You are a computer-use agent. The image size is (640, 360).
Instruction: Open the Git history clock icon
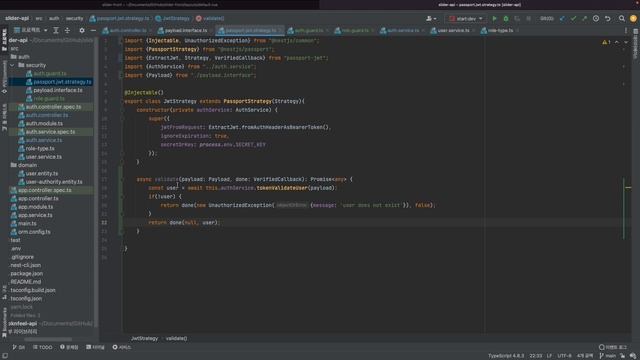point(596,18)
